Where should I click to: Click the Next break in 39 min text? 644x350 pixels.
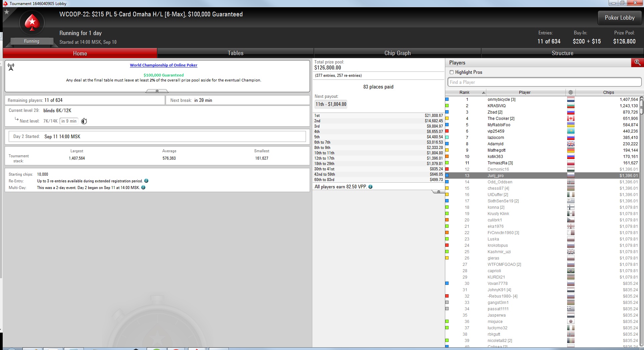(x=191, y=100)
